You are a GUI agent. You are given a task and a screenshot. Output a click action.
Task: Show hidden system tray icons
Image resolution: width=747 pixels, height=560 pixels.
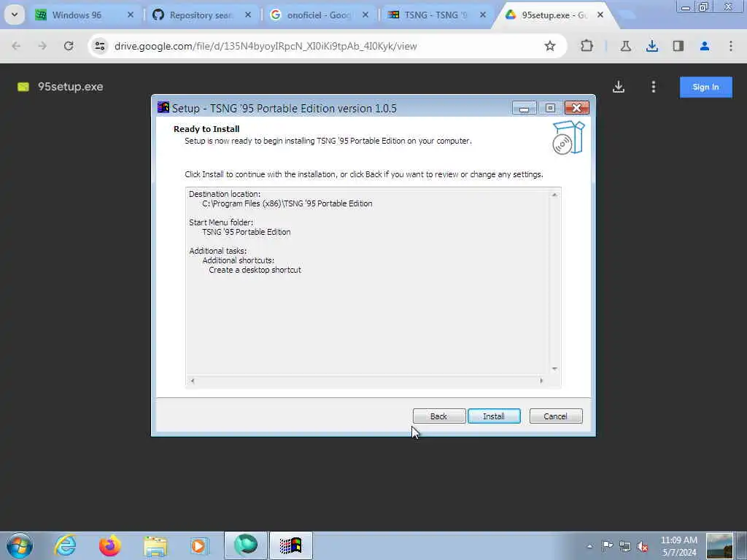589,546
